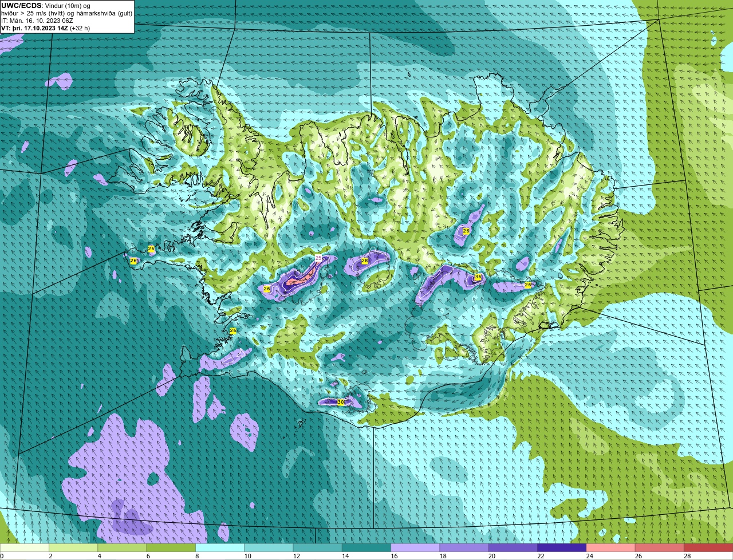Click the legend tick label '14'
This screenshot has width=733, height=560.
point(345,556)
